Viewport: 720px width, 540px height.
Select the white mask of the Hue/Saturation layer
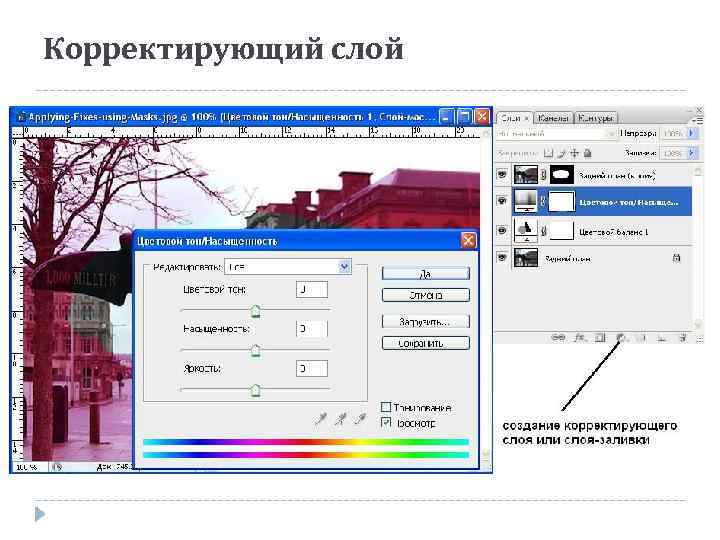[x=562, y=202]
